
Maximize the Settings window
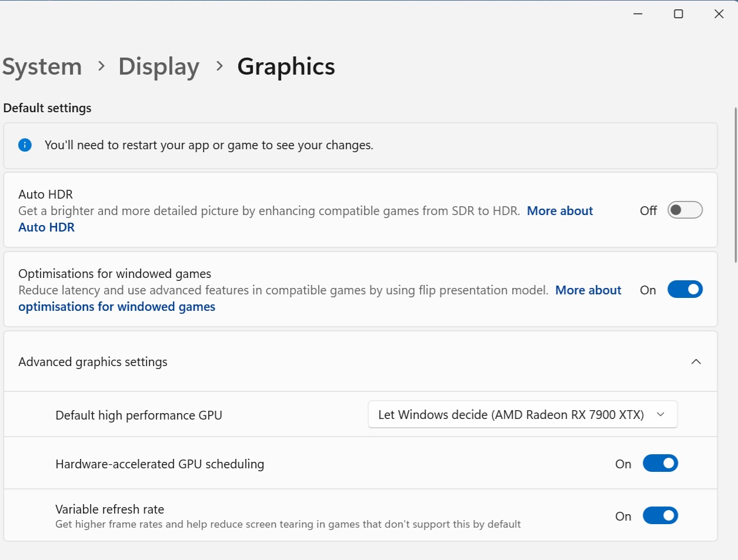pos(678,14)
